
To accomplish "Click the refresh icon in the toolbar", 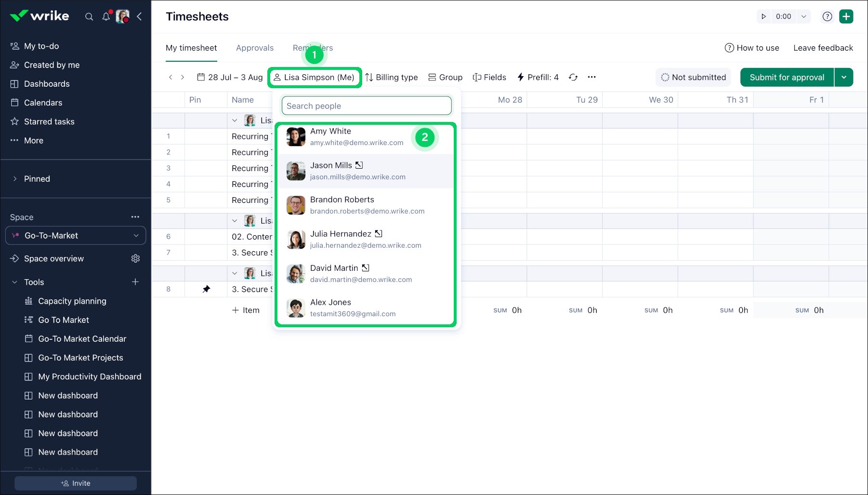I will [x=573, y=77].
